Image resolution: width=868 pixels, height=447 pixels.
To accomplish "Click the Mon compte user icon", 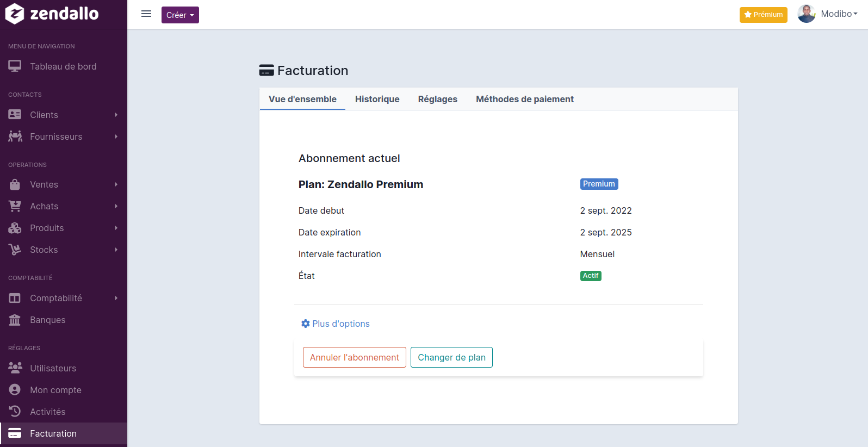I will pyautogui.click(x=15, y=390).
